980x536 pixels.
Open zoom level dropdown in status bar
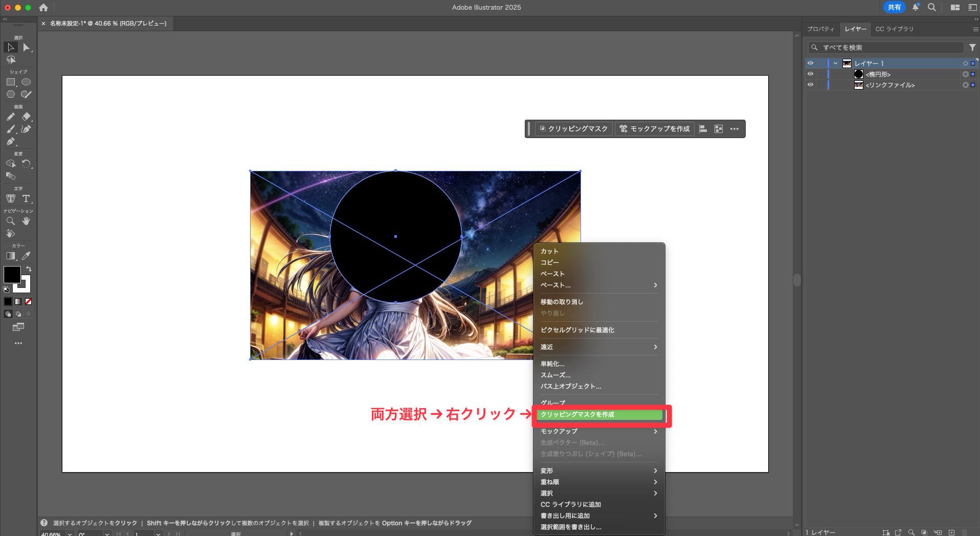[x=70, y=533]
